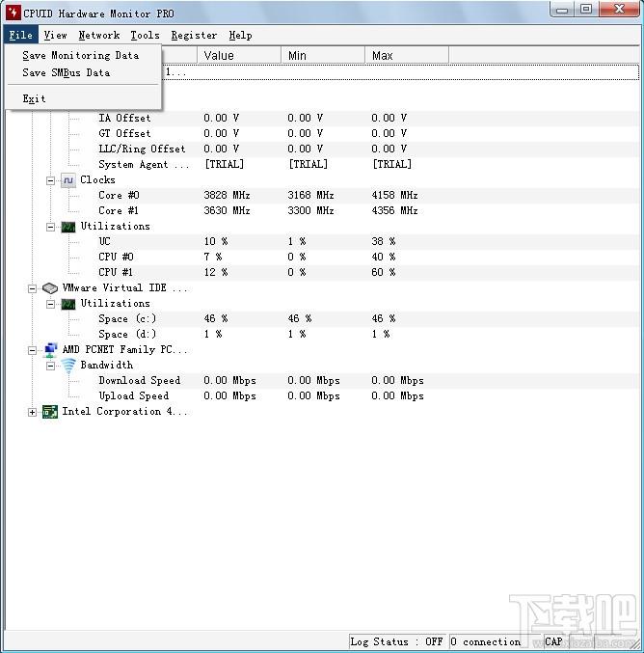
Task: Select the VMware Virtual IDE label
Action: [124, 287]
